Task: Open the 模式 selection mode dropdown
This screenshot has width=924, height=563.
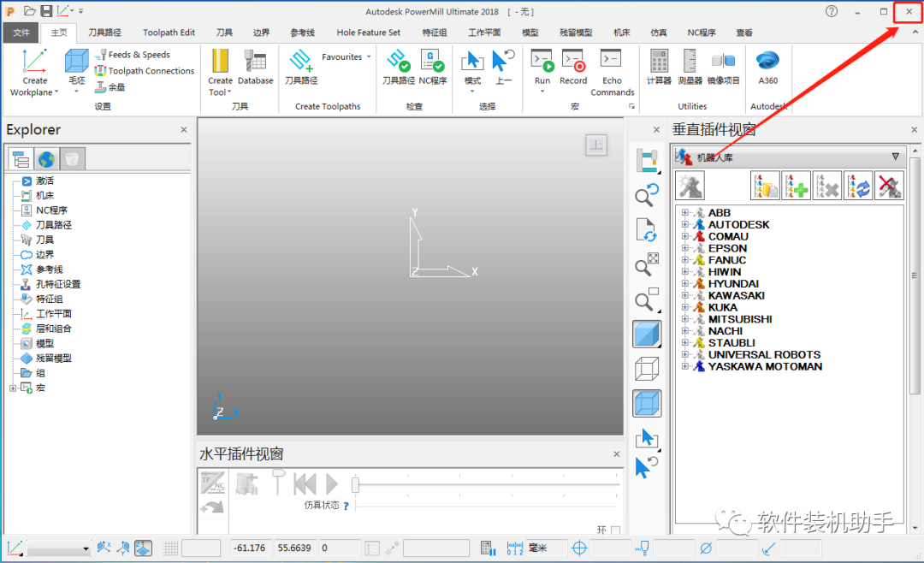Action: 472,92
